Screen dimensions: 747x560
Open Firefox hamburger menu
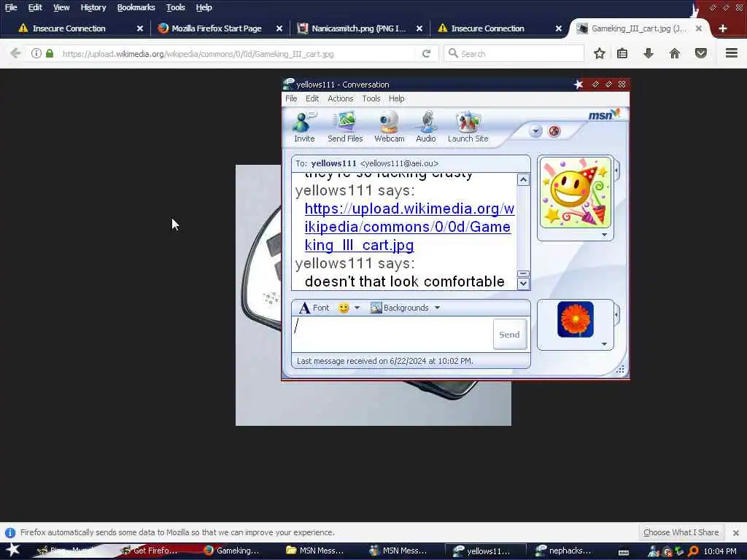[x=732, y=52]
